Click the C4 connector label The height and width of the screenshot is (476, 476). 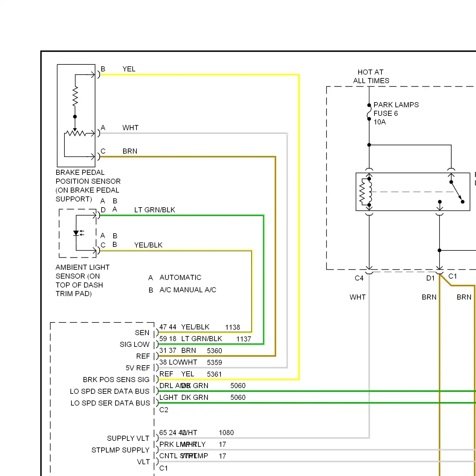pos(359,278)
